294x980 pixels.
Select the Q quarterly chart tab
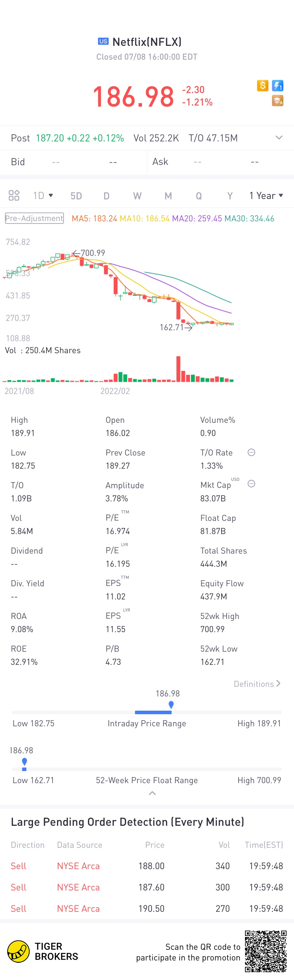(x=199, y=196)
